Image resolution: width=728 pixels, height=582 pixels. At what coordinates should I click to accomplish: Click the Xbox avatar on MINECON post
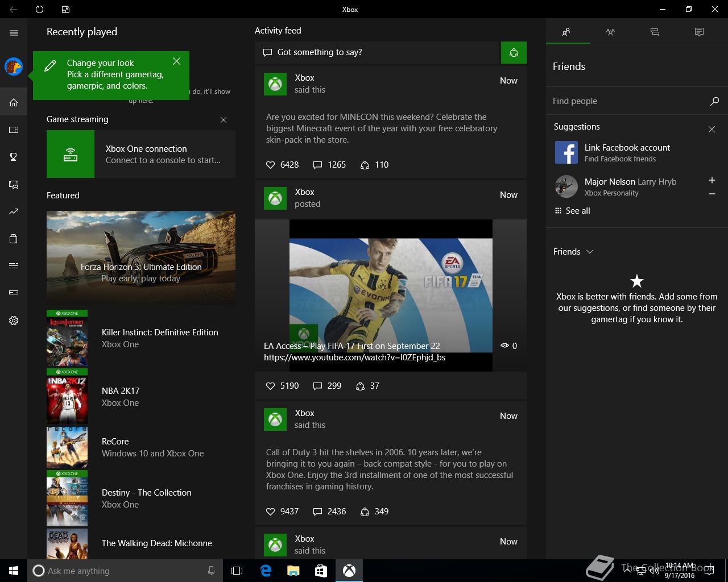275,85
